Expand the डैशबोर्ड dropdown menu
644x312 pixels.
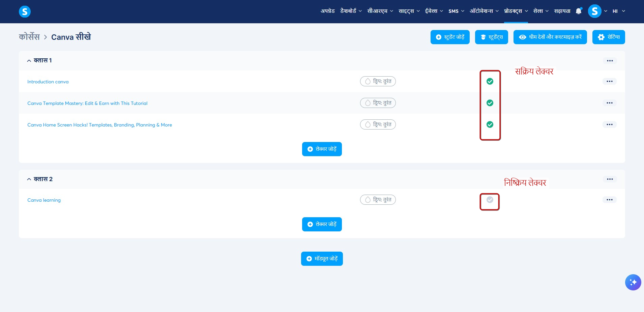coord(351,11)
